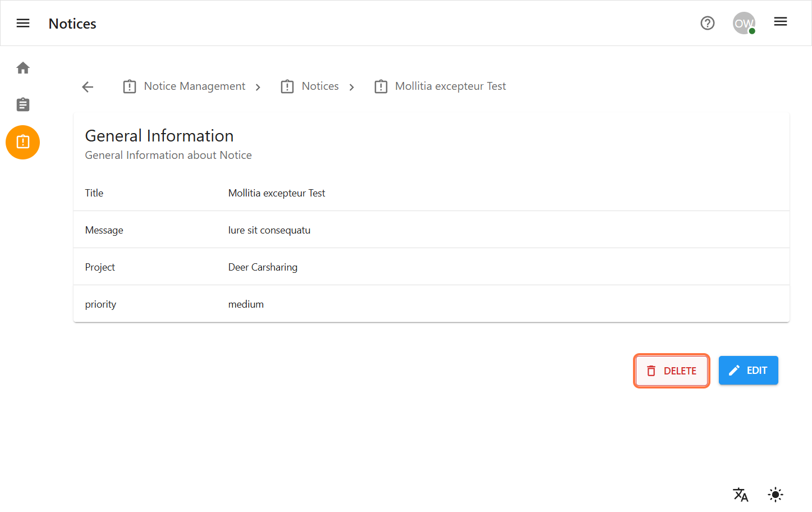Viewport: 812px width, 512px height.
Task: Select the orange Notices sidebar icon
Action: pyautogui.click(x=23, y=142)
